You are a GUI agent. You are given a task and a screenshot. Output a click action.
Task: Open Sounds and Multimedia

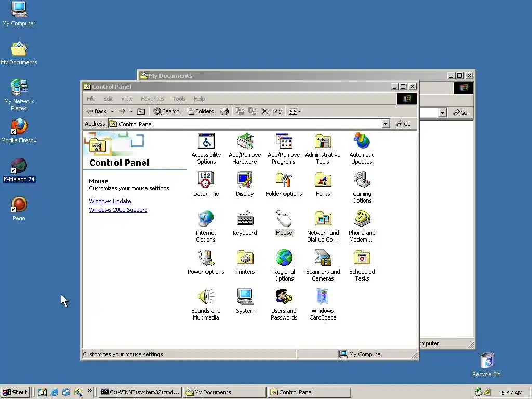[x=206, y=304]
